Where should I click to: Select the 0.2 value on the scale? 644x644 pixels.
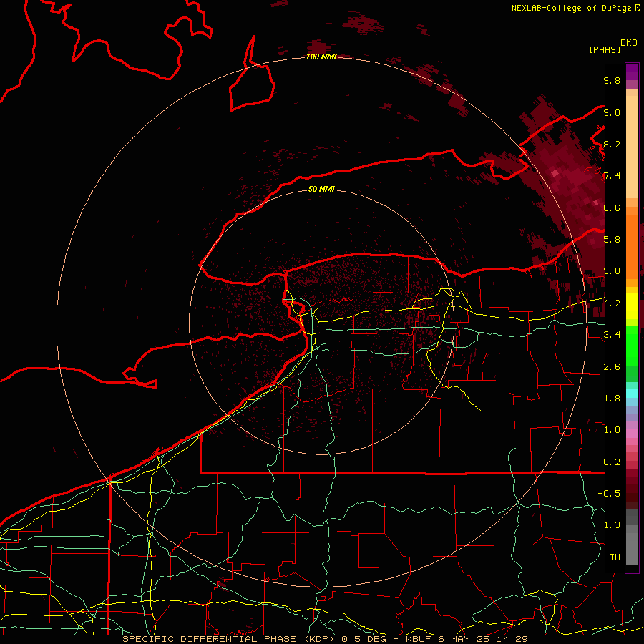(612, 462)
